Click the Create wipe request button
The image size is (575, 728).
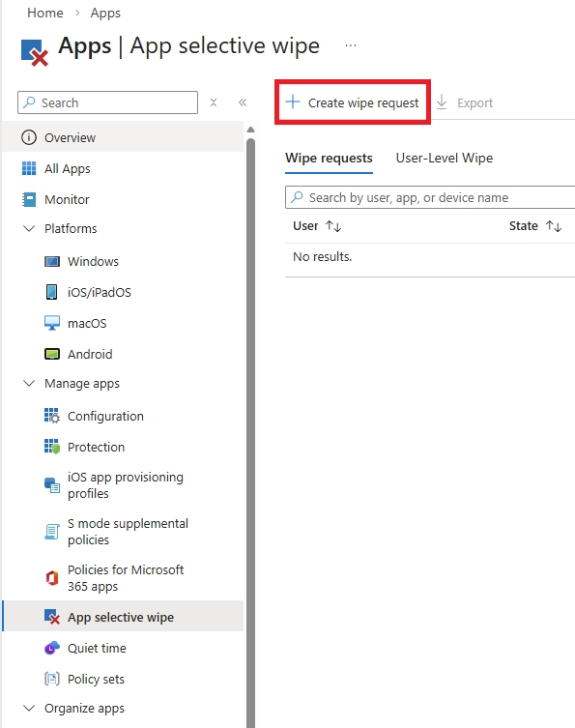(x=352, y=102)
